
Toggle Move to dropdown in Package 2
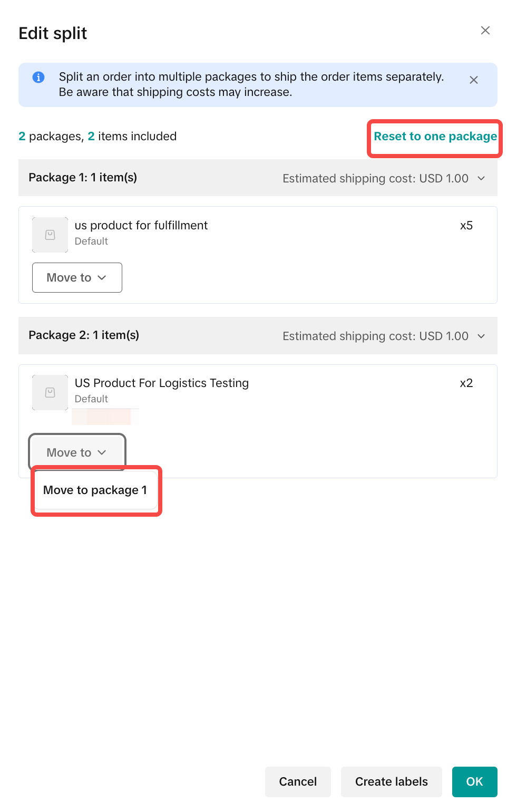(x=77, y=452)
